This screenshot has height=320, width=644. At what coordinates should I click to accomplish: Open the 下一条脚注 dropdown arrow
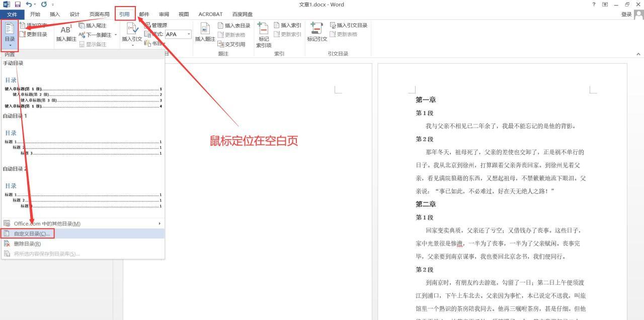[115, 35]
